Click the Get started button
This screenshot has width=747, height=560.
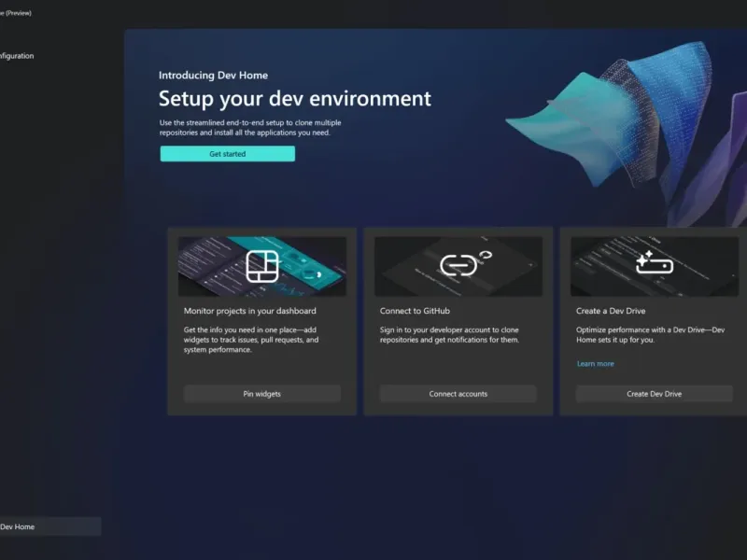(227, 154)
